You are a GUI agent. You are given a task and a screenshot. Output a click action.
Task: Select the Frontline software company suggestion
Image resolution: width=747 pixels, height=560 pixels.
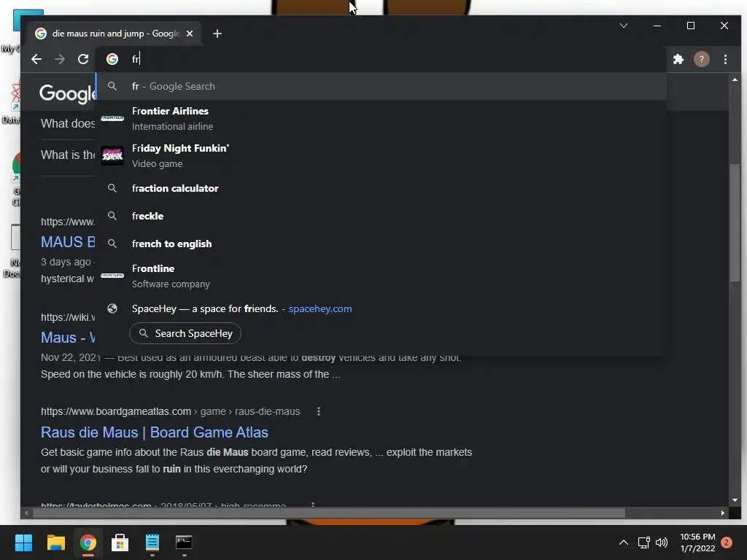pos(381,276)
